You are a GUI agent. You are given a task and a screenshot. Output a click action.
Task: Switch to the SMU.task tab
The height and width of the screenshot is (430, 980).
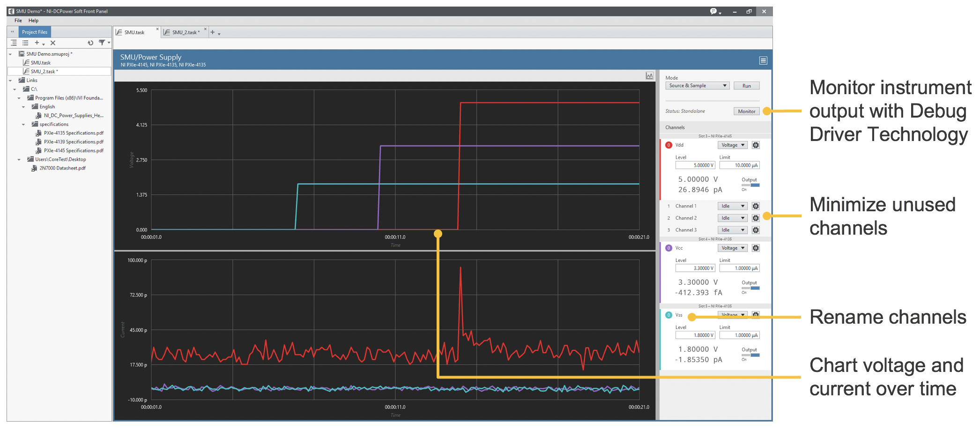(134, 32)
